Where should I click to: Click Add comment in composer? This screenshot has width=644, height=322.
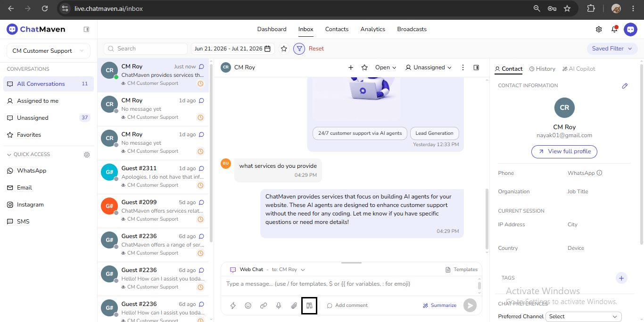(347, 305)
